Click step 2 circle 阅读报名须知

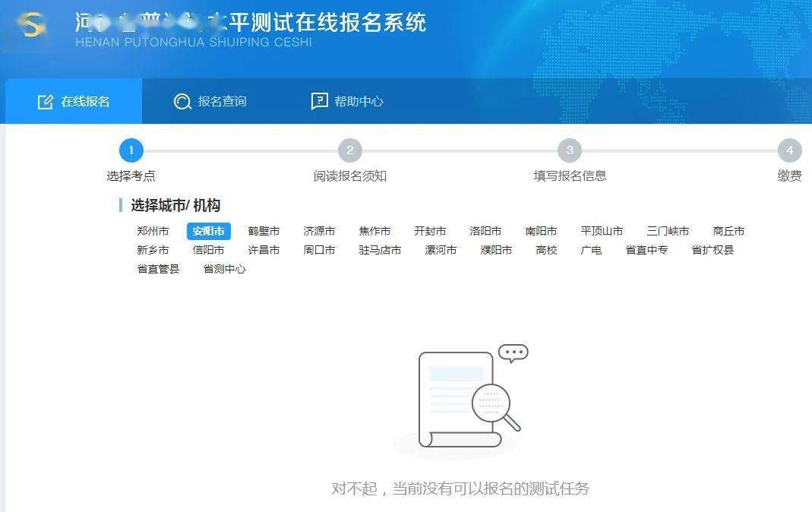pyautogui.click(x=350, y=150)
